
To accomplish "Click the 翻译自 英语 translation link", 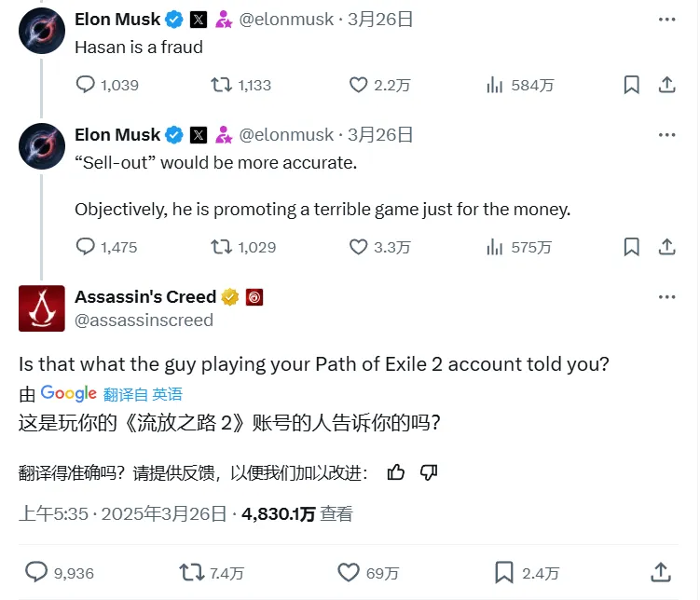I will tap(143, 394).
